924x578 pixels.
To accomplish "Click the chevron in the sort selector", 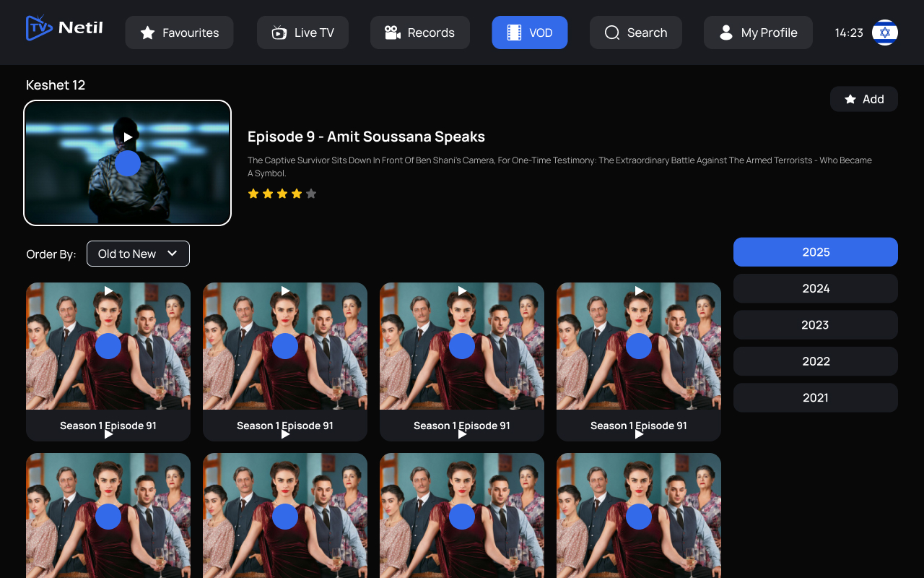I will pyautogui.click(x=173, y=254).
